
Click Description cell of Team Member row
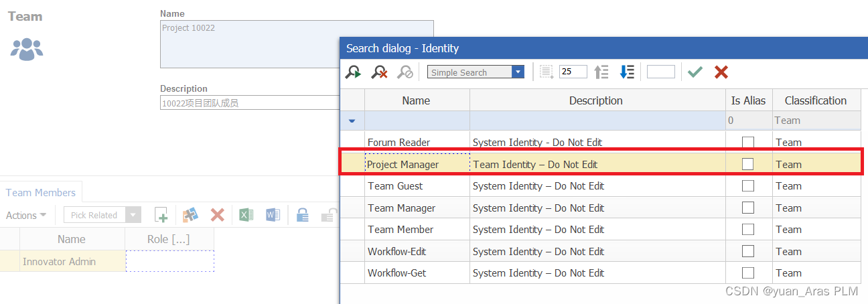[596, 229]
